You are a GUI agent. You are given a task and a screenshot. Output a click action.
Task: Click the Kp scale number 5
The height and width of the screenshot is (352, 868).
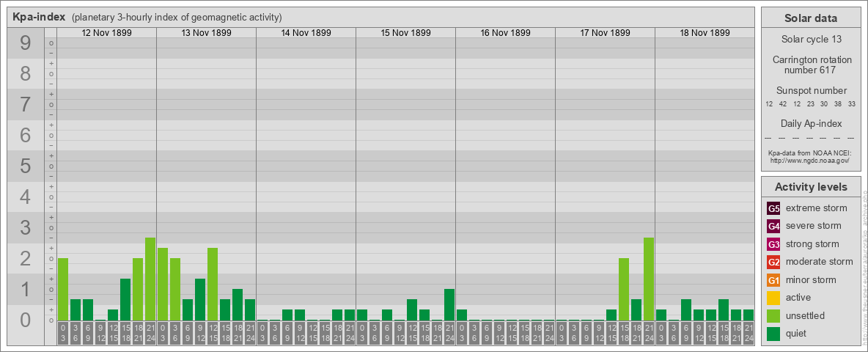pos(26,166)
